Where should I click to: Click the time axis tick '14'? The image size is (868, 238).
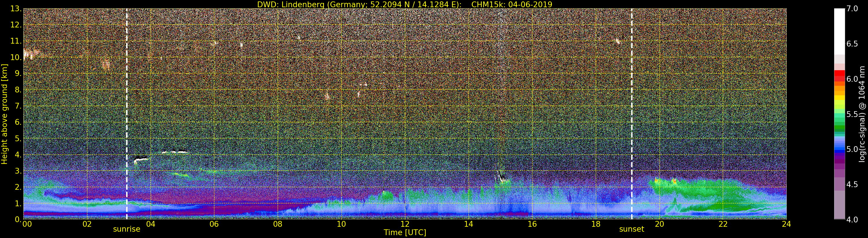[x=468, y=224]
